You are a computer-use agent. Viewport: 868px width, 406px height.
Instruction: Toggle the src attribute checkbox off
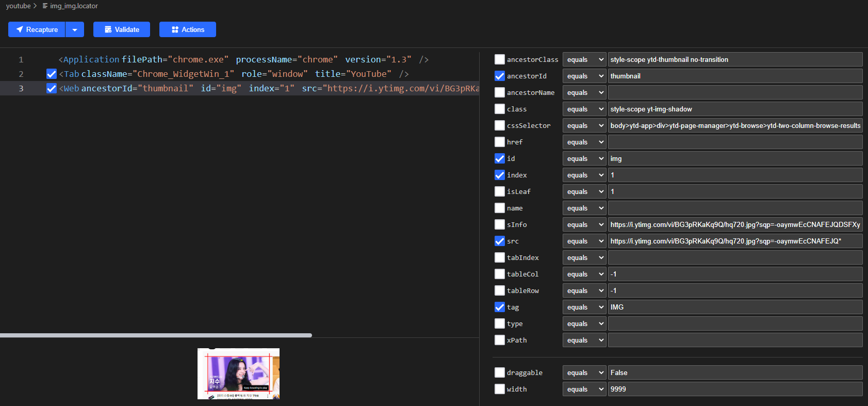[499, 241]
